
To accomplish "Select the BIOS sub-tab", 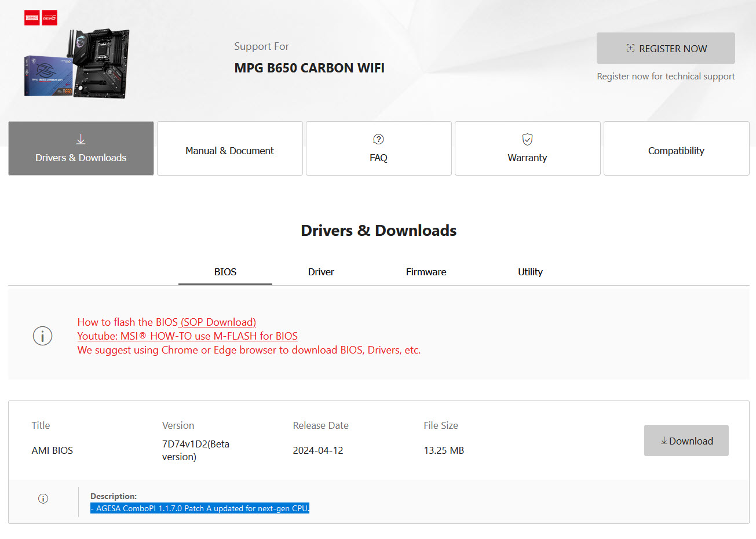I will [x=225, y=272].
